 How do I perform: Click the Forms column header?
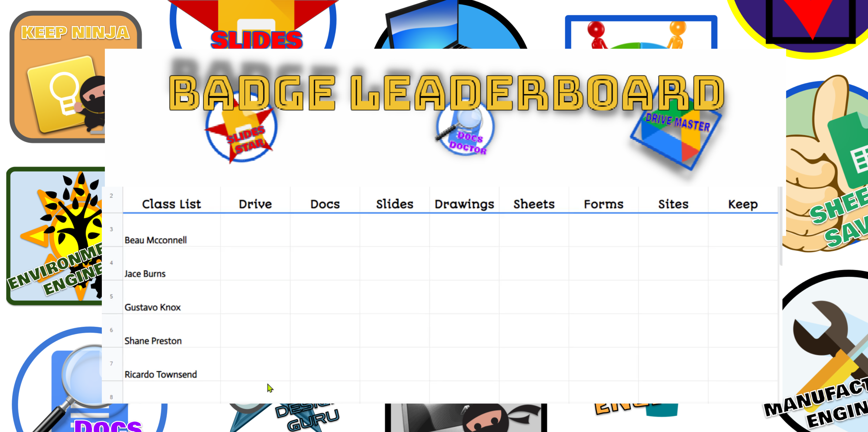pos(603,204)
